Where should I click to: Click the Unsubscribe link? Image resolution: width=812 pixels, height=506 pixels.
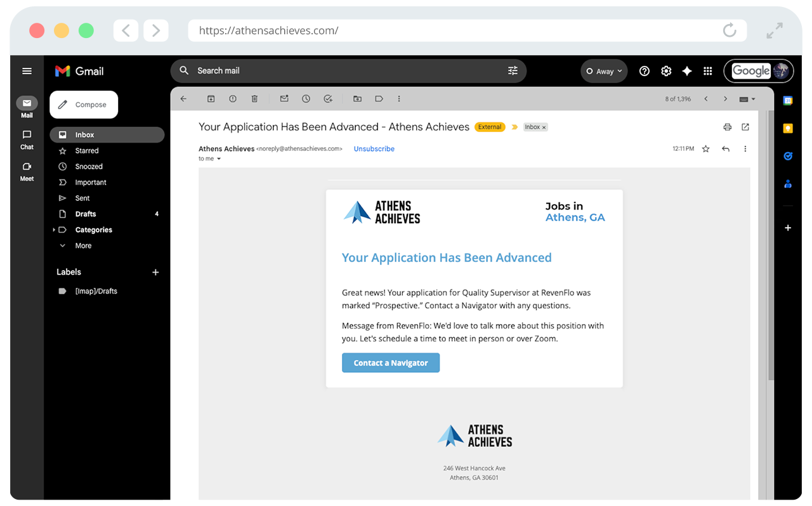pos(374,149)
